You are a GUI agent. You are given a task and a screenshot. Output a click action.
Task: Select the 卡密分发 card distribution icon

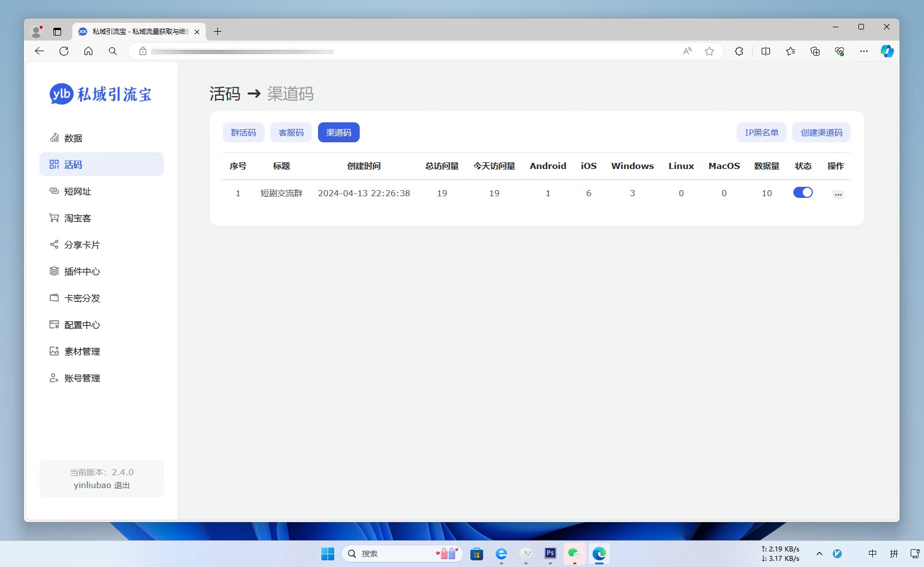[54, 298]
